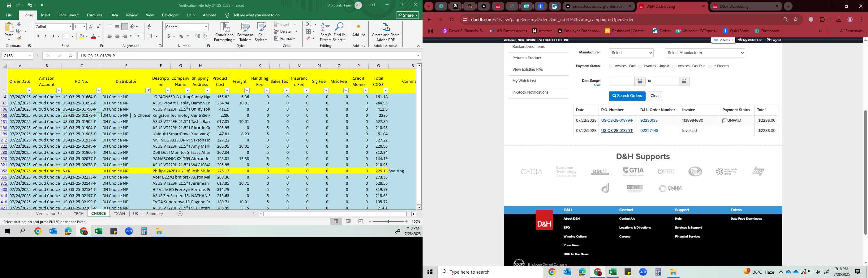868x278 pixels.
Task: Click Increase Font Size icon
Action: point(91,27)
